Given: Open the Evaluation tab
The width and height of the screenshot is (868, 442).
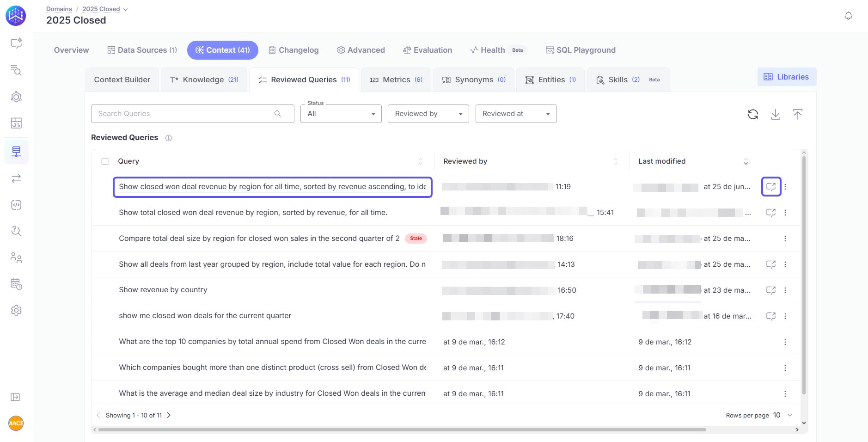Looking at the screenshot, I should click(428, 50).
